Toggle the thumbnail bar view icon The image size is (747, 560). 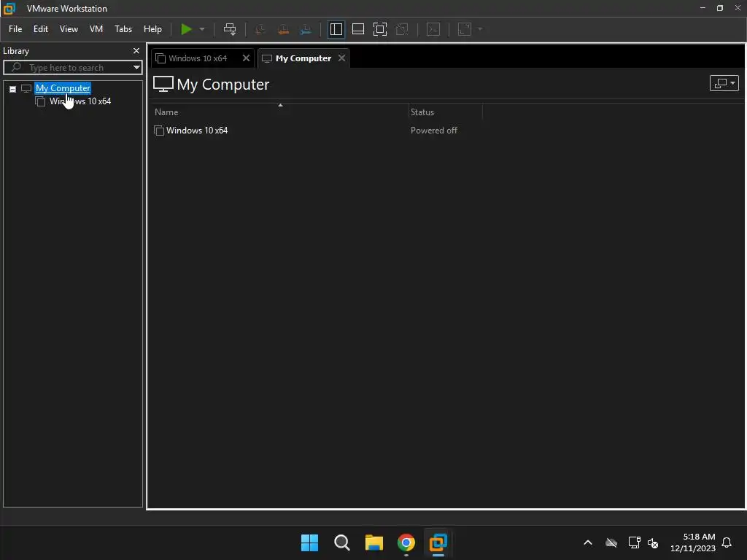(357, 29)
